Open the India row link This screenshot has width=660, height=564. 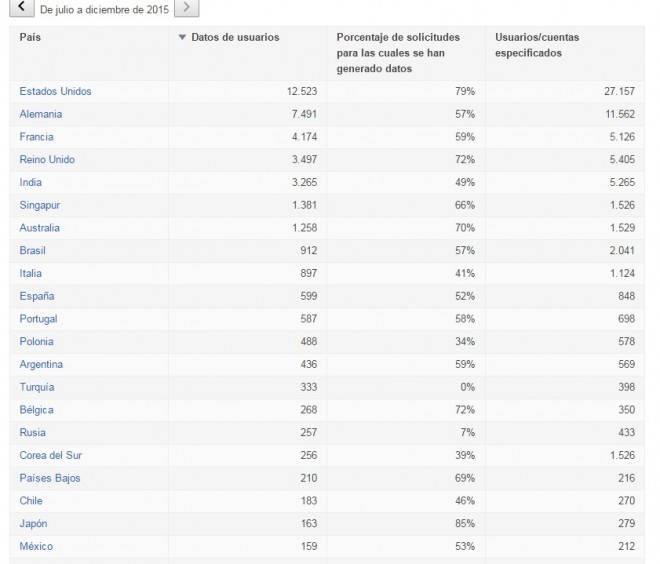(30, 182)
